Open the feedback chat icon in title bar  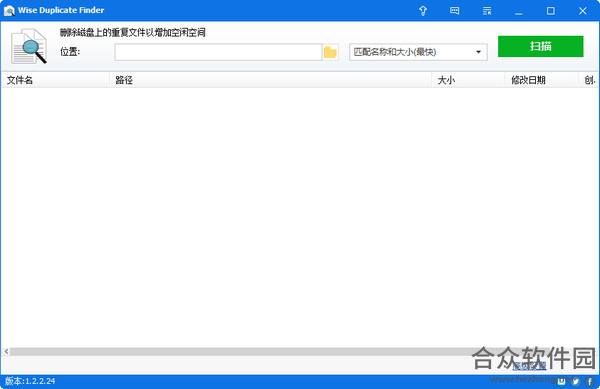[455, 11]
